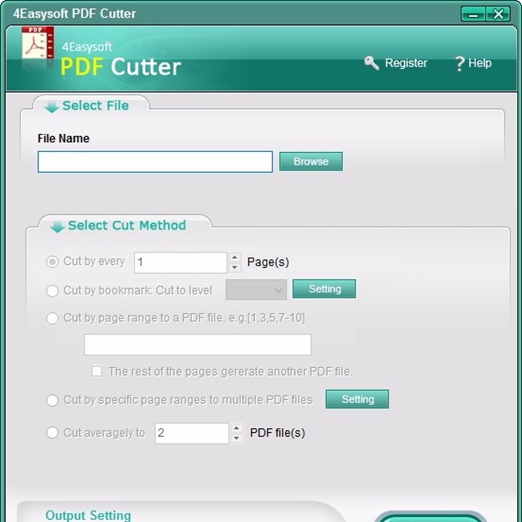Decrease the Cut averagely PDF files value
The height and width of the screenshot is (522, 522).
pos(237,438)
